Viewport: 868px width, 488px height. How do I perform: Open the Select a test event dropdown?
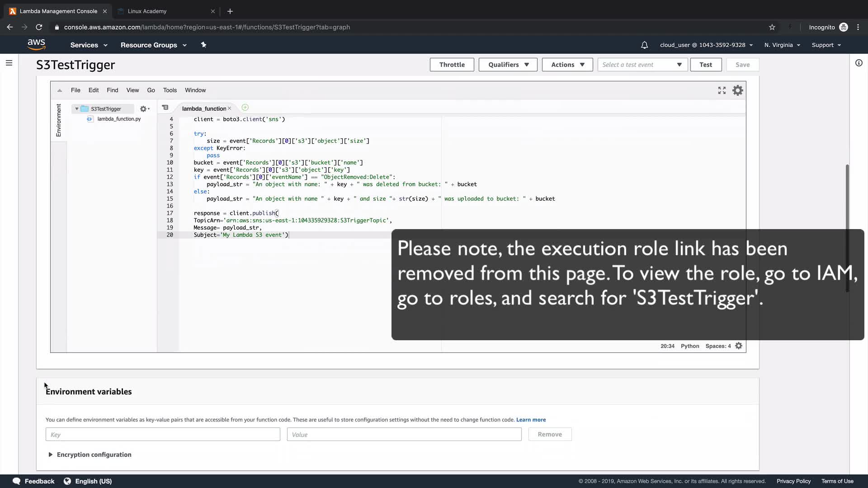642,65
